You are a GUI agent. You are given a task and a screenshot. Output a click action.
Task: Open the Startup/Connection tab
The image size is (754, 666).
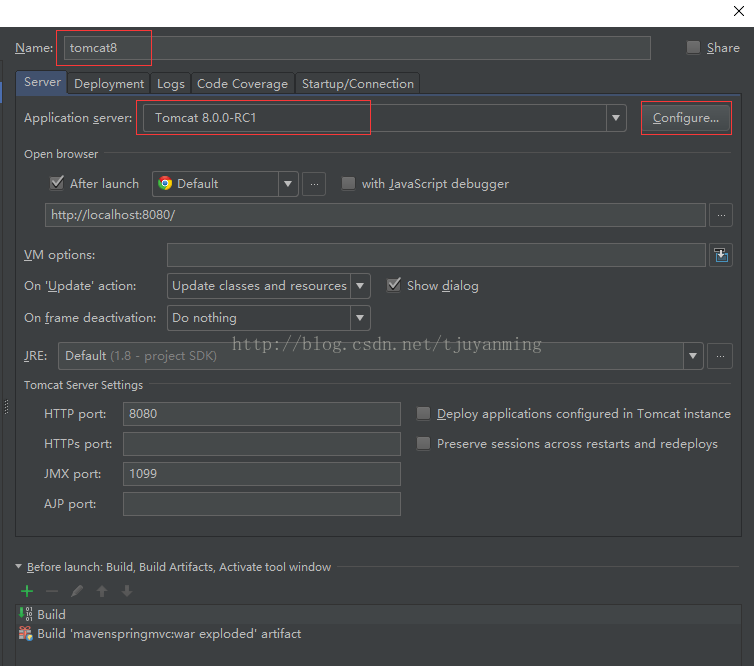357,84
